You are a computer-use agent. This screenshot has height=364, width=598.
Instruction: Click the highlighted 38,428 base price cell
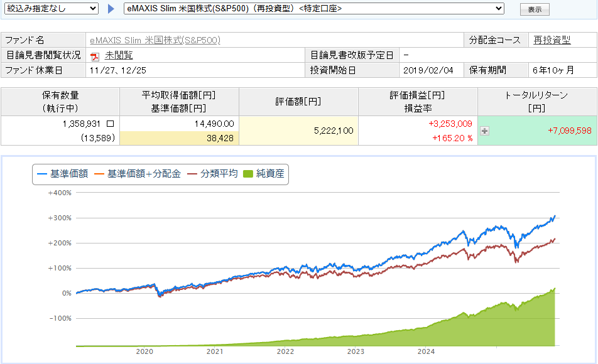pos(179,138)
